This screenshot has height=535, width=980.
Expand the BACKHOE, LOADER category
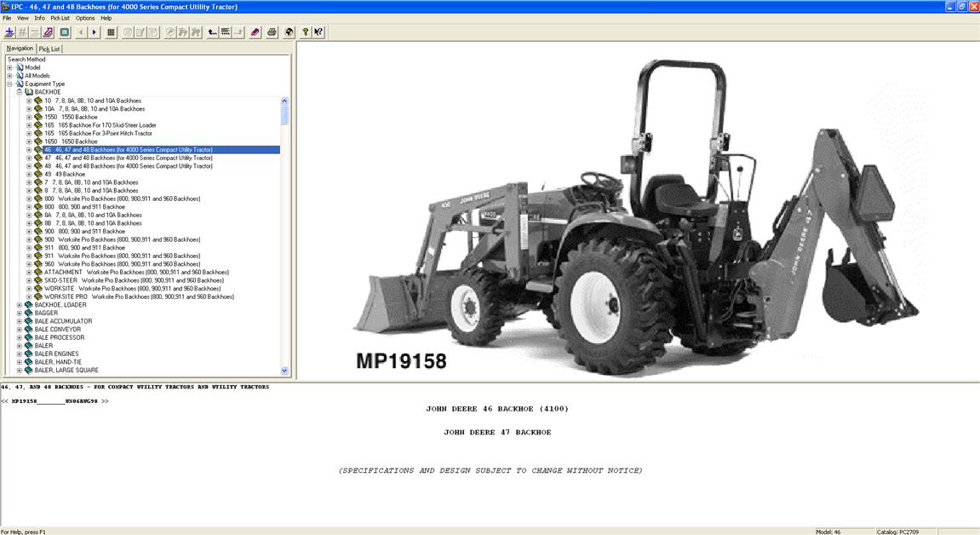pos(20,305)
